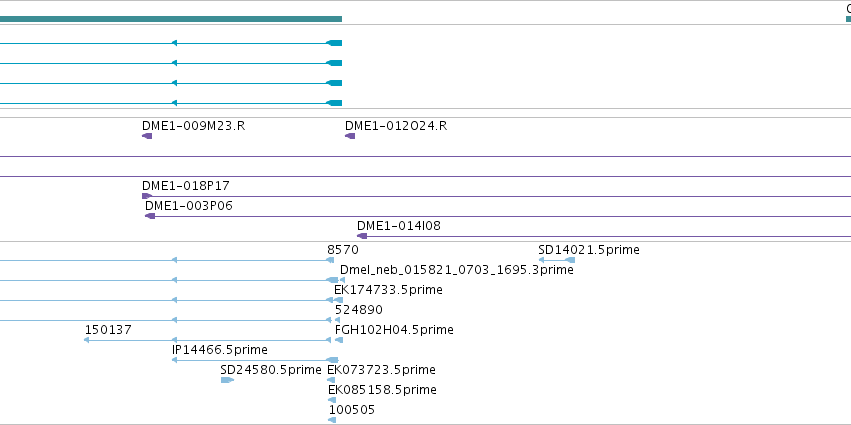Click the EK085158.5prime feature arrow

click(x=332, y=400)
